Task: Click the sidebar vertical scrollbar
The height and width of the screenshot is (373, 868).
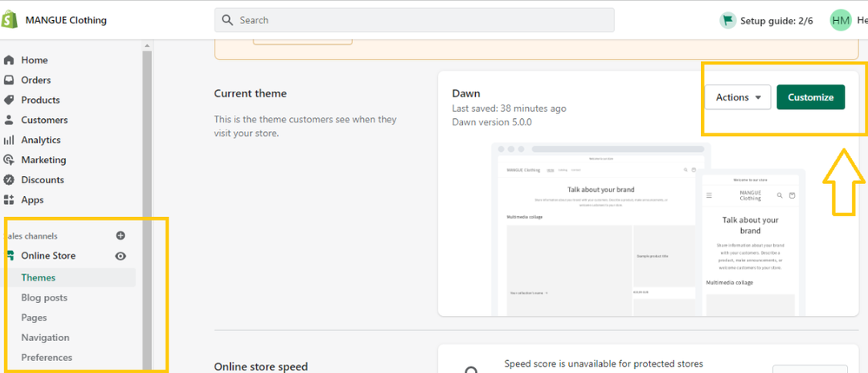Action: pos(147,211)
